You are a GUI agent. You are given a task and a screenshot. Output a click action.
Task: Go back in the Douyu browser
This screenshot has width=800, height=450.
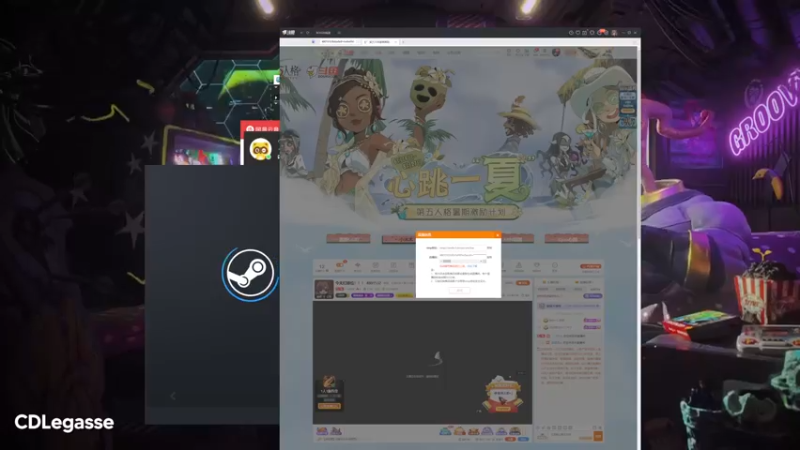(x=302, y=33)
